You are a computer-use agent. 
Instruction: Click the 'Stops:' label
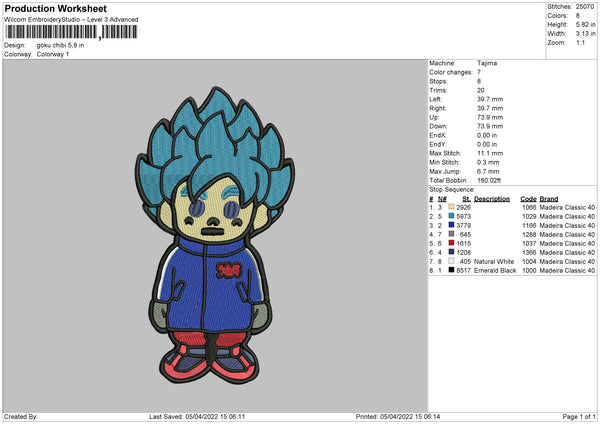[x=438, y=81]
